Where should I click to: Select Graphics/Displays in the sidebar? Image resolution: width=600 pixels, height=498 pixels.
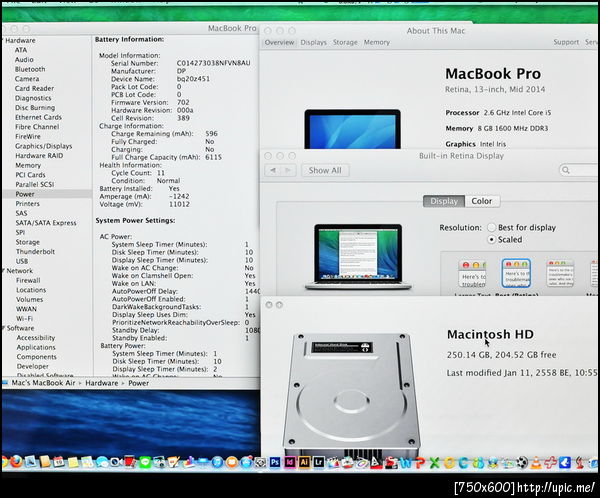click(44, 146)
